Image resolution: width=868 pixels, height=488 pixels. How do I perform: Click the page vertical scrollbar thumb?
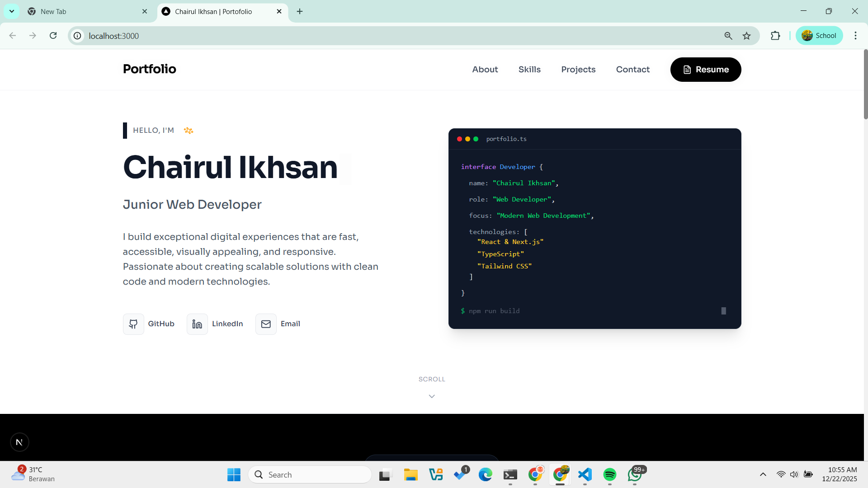coord(866,84)
